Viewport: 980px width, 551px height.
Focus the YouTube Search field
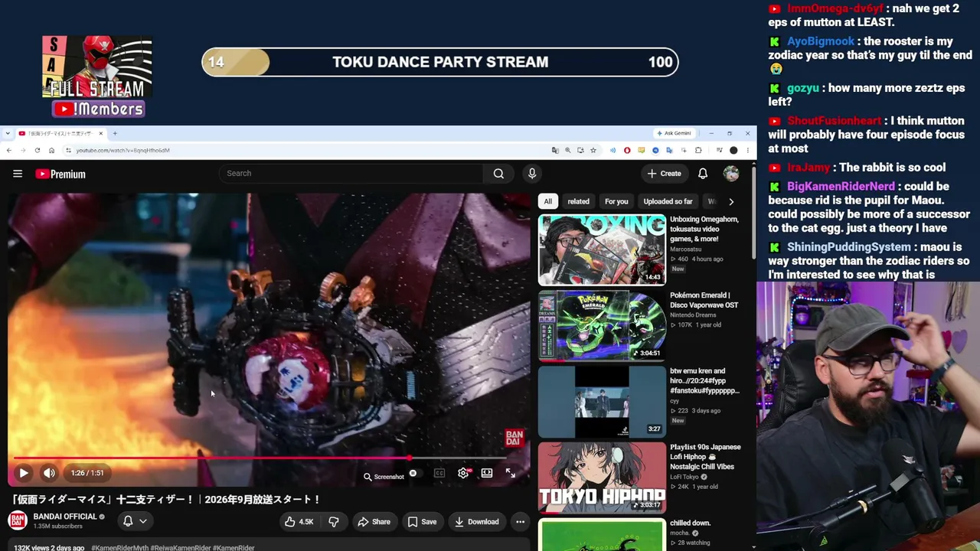351,174
